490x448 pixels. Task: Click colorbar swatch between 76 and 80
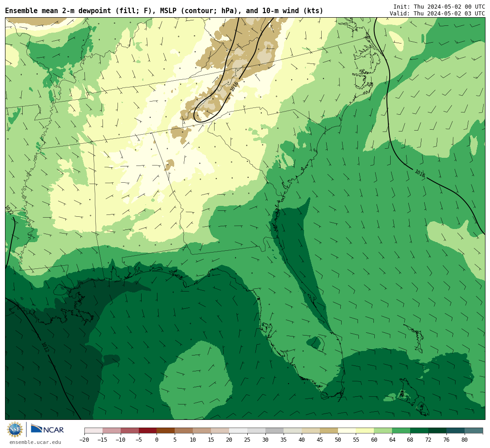[456, 431]
